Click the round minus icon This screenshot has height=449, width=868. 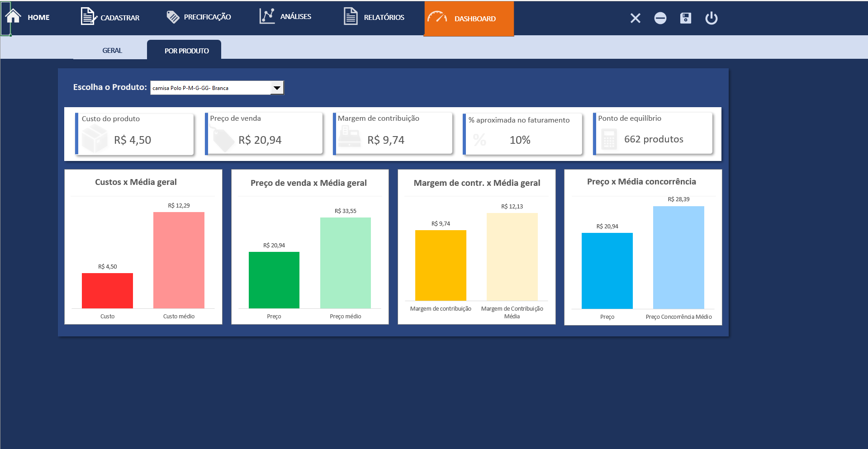660,18
